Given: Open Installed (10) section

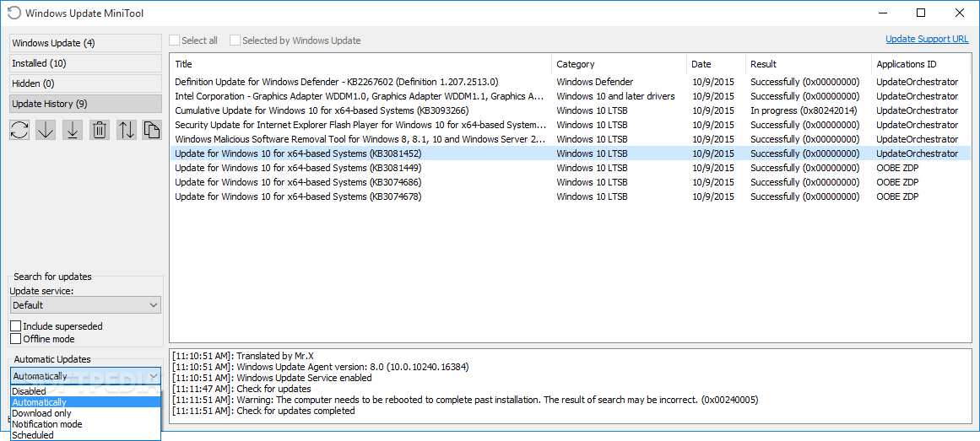Looking at the screenshot, I should pos(85,63).
